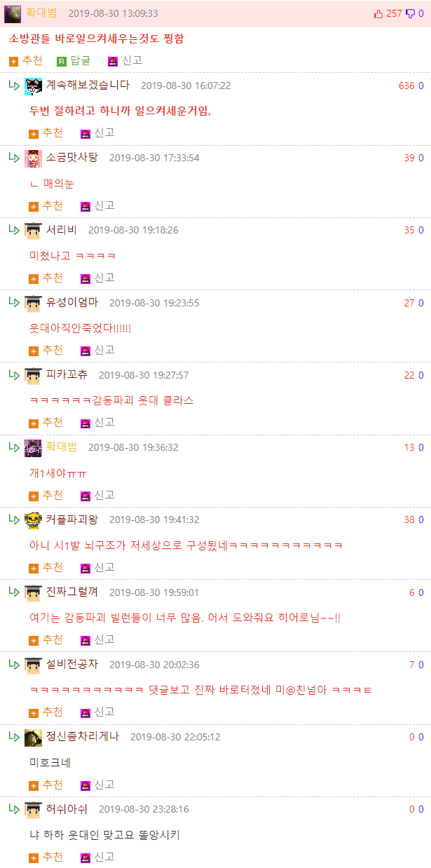Click the reply arrow icon beside 유성이엄마
431x868 pixels.
tap(14, 302)
